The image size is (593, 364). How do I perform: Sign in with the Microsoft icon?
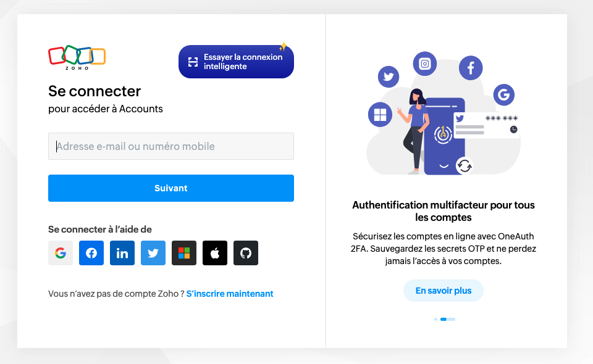tap(184, 253)
